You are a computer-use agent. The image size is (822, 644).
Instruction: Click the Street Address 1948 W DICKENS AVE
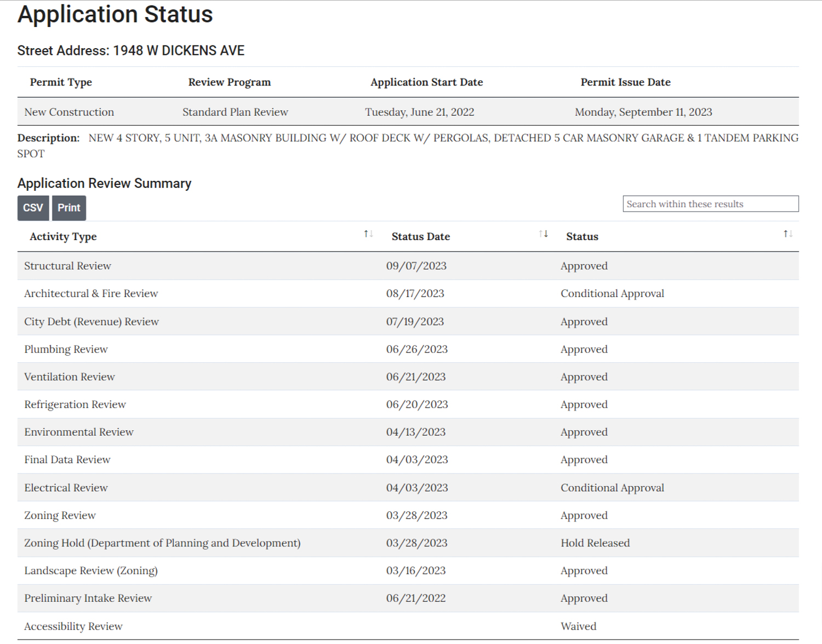(131, 51)
